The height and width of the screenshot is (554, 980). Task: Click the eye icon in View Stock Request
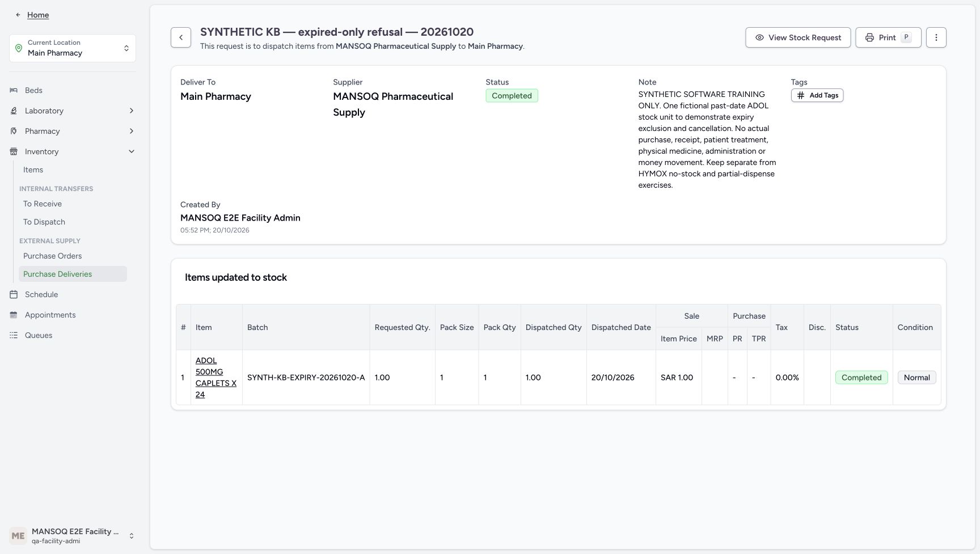(x=759, y=37)
